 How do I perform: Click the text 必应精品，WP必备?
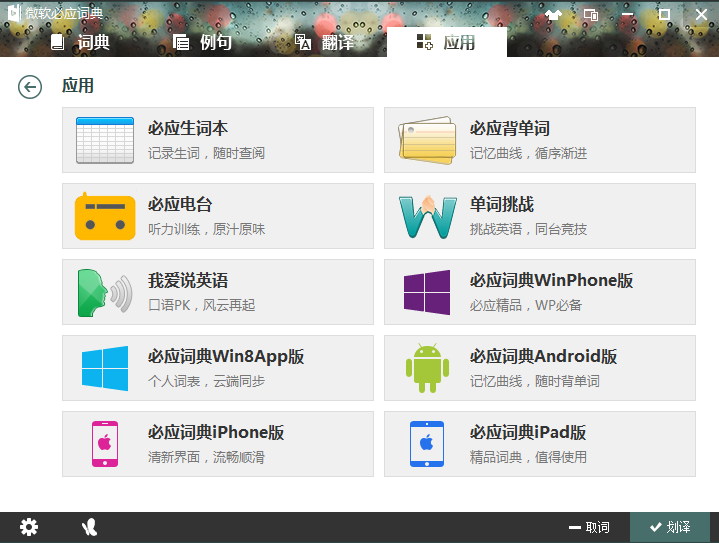click(525, 305)
